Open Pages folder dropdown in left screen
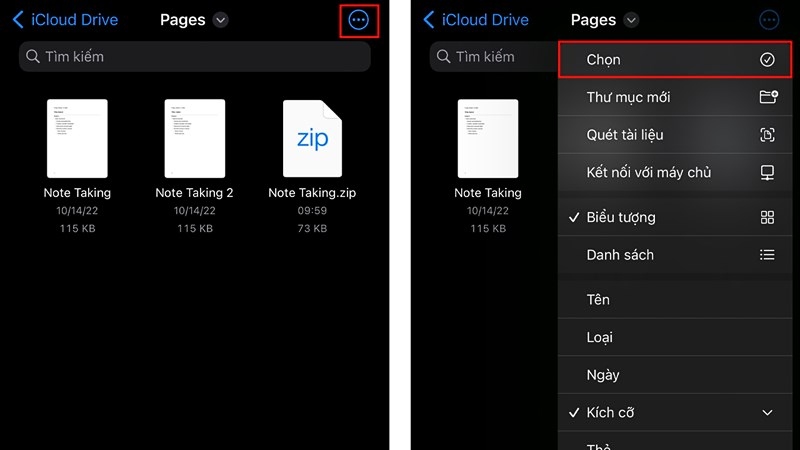 point(220,20)
